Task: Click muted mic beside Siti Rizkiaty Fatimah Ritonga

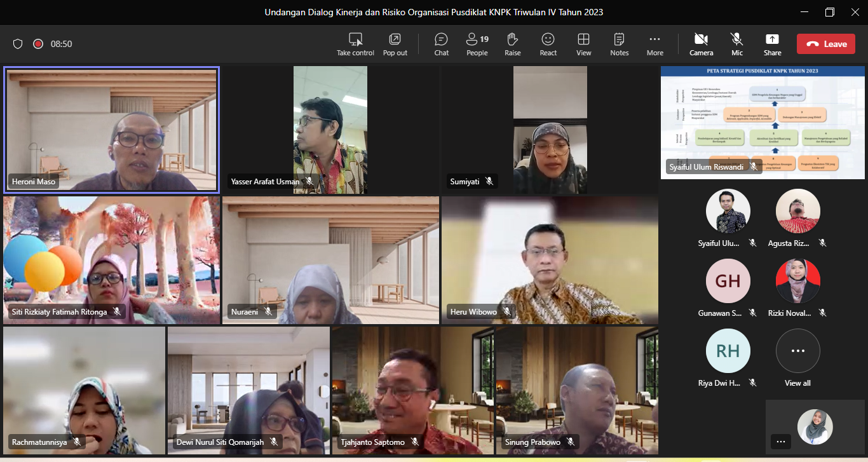Action: click(117, 311)
